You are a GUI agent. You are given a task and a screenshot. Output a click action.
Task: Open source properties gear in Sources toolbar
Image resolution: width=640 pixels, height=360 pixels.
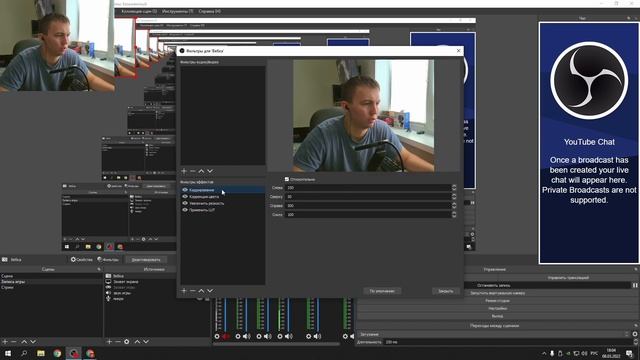(x=127, y=341)
